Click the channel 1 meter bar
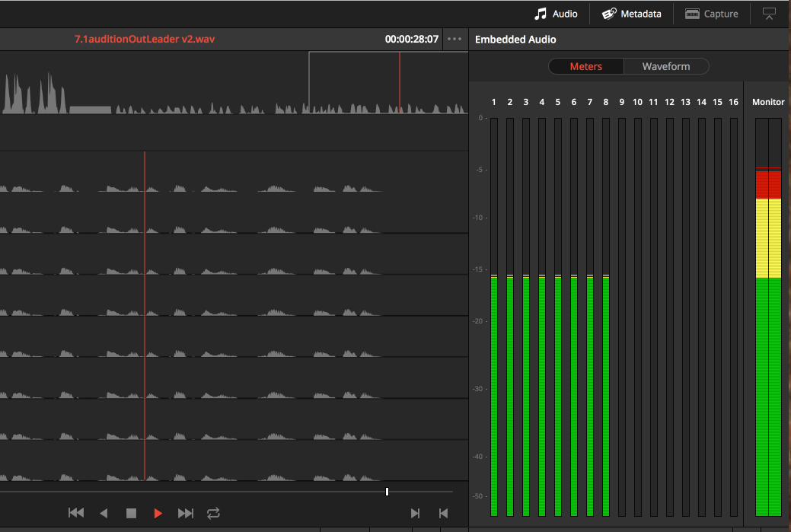Viewport: 791px width, 532px height. [494, 317]
